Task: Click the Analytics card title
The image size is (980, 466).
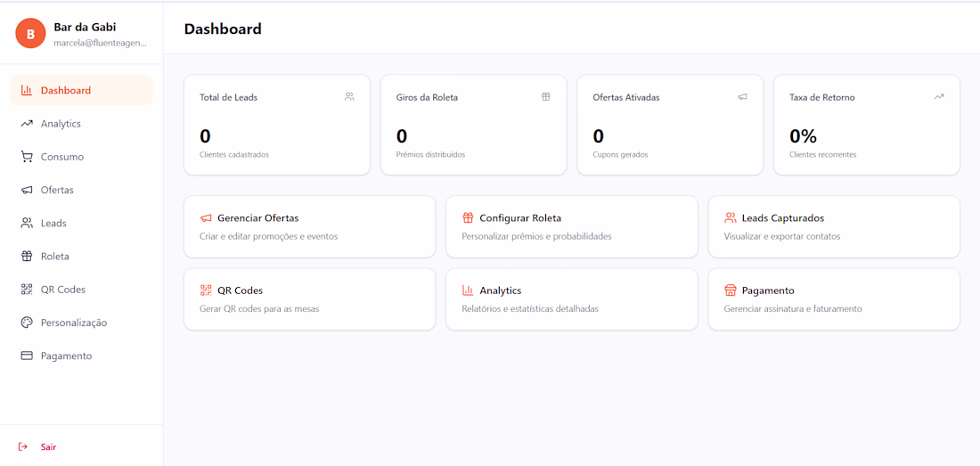Action: (x=501, y=290)
